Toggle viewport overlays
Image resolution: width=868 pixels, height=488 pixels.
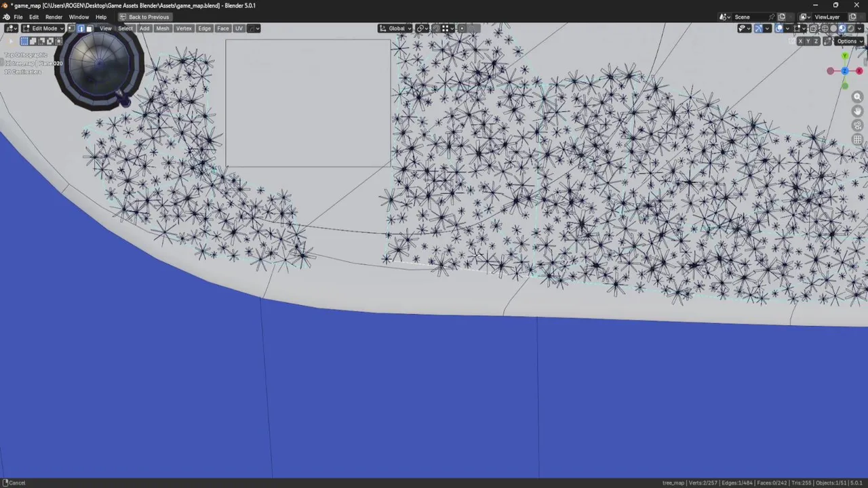click(x=779, y=28)
